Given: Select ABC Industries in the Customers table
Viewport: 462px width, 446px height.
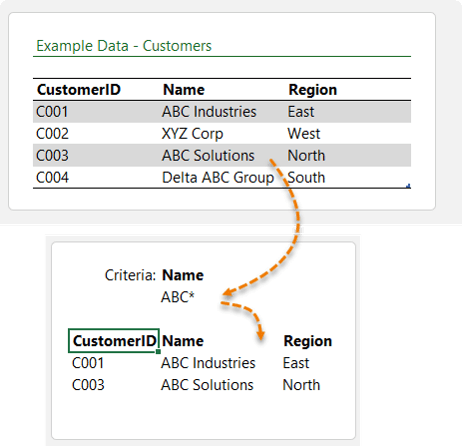Looking at the screenshot, I should (209, 112).
